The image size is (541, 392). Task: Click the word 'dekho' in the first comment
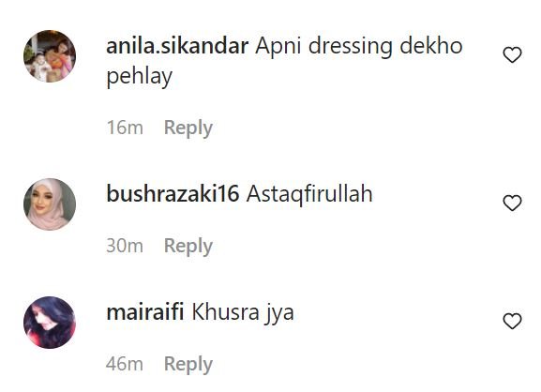pyautogui.click(x=431, y=46)
